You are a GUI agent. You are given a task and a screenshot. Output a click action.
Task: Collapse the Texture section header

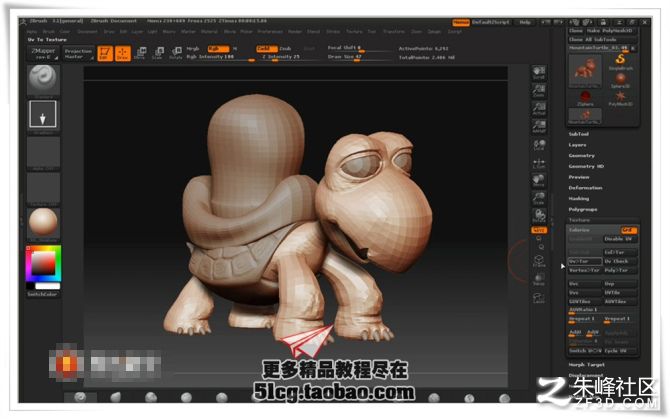click(579, 220)
